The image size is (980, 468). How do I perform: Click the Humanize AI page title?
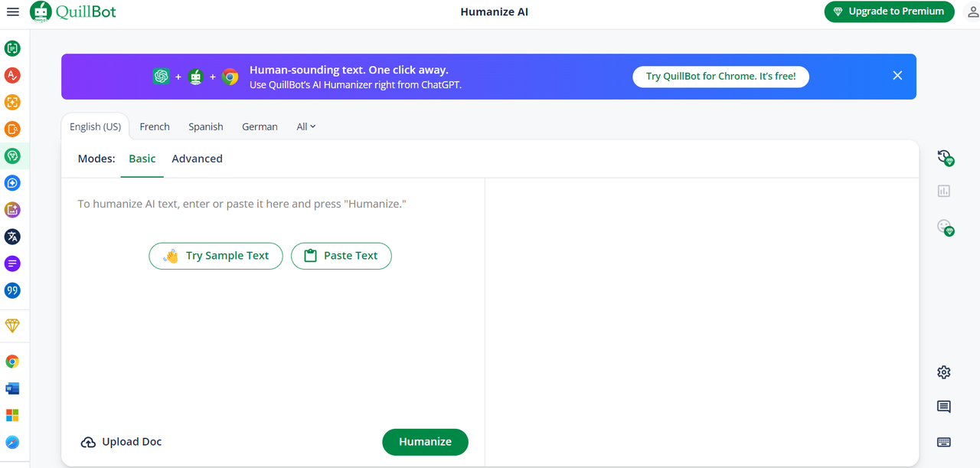point(494,11)
